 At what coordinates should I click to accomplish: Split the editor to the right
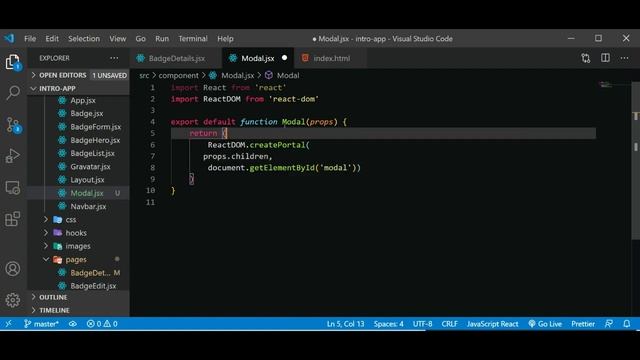tap(605, 58)
